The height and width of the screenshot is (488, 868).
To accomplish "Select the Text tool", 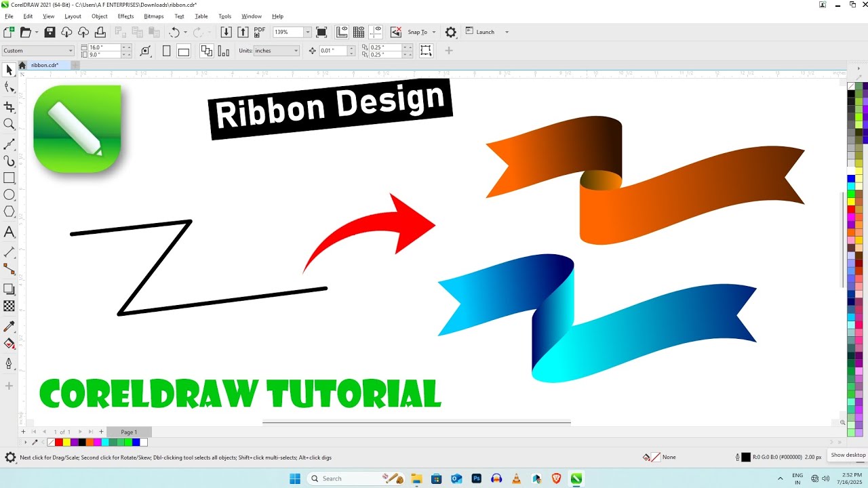I will (x=9, y=232).
